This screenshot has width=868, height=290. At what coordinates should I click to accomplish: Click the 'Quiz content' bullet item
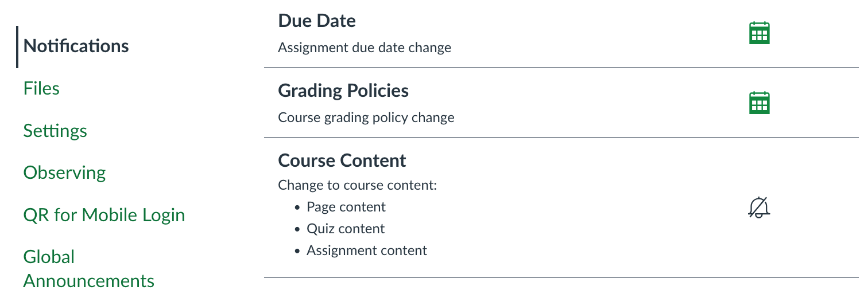click(346, 229)
